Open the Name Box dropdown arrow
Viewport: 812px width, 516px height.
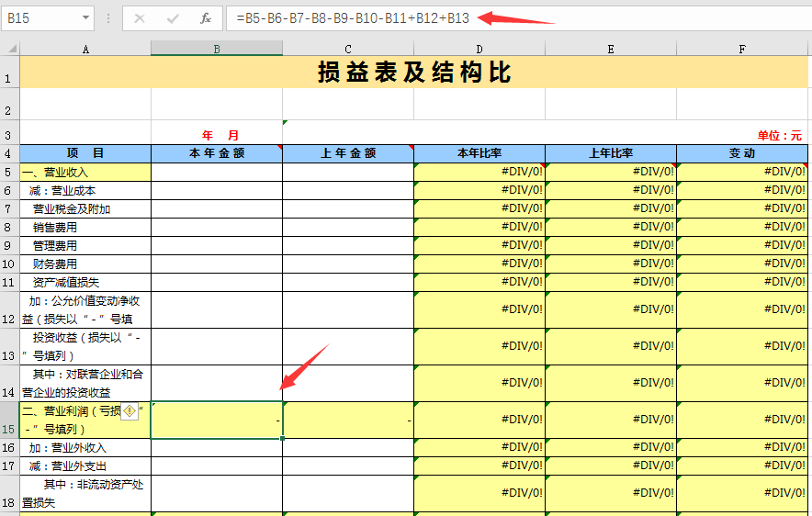(x=86, y=18)
